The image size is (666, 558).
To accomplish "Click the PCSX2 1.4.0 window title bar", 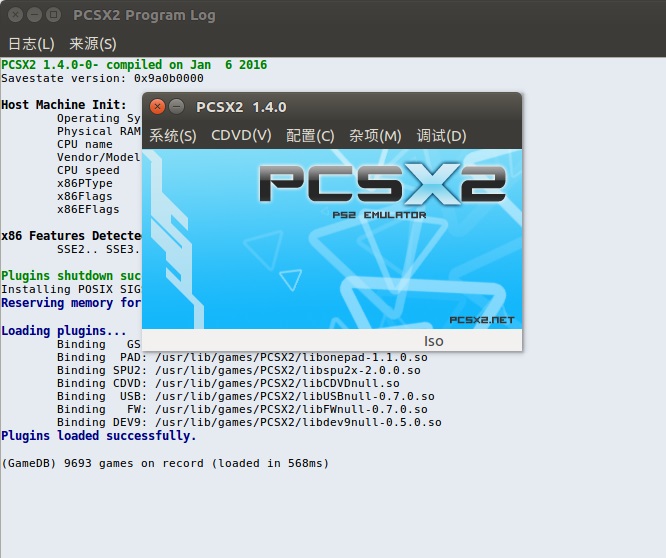I will tap(331, 107).
